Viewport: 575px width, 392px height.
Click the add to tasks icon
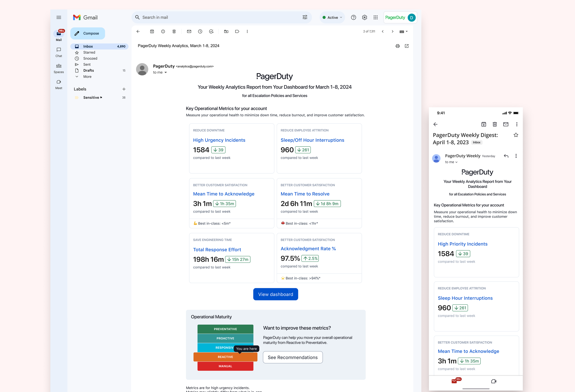pos(211,32)
